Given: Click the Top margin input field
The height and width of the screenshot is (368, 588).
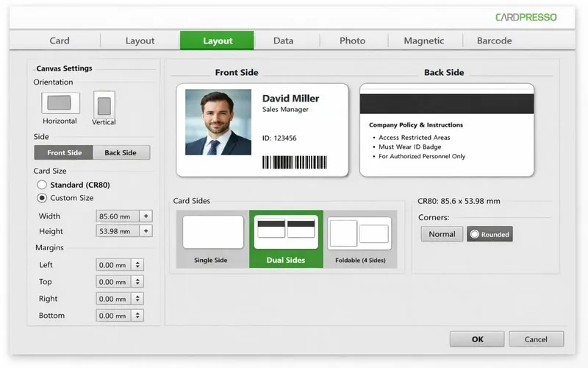Looking at the screenshot, I should coord(113,282).
